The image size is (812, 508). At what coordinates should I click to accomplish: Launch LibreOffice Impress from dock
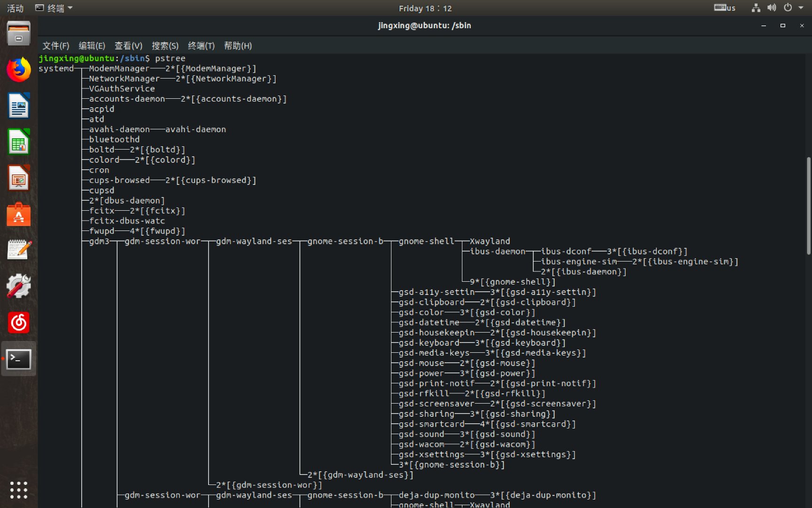(x=19, y=178)
